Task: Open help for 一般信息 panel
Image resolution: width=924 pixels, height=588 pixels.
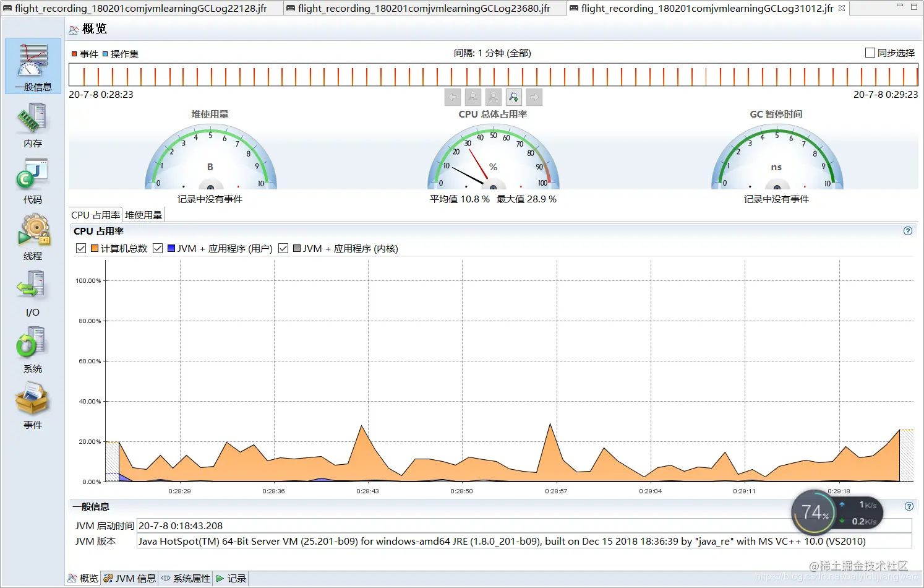Action: coord(909,506)
